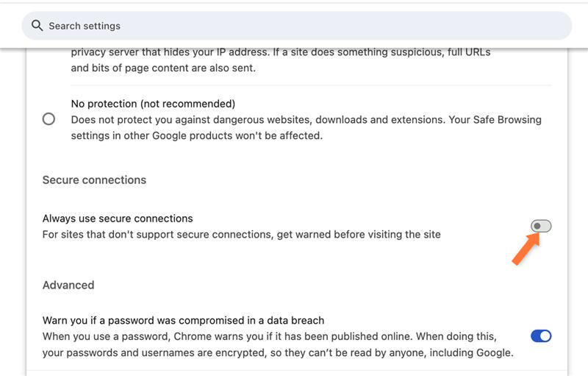588x376 pixels.
Task: Select the No protection radio button
Action: tap(49, 118)
